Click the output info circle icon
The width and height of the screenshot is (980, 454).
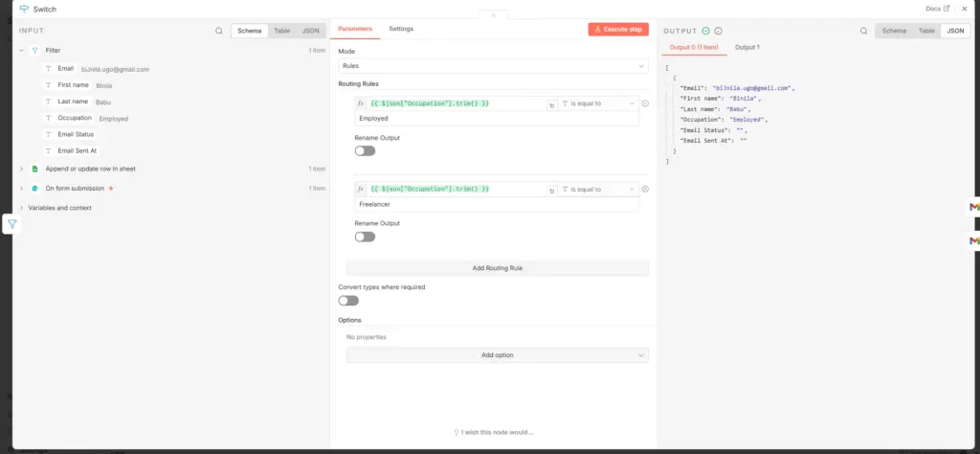point(718,31)
